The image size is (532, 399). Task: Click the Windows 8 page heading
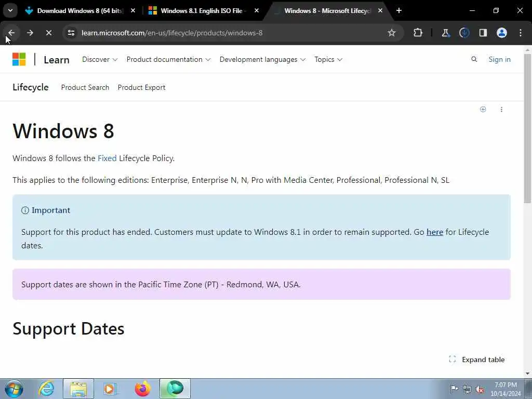(63, 131)
